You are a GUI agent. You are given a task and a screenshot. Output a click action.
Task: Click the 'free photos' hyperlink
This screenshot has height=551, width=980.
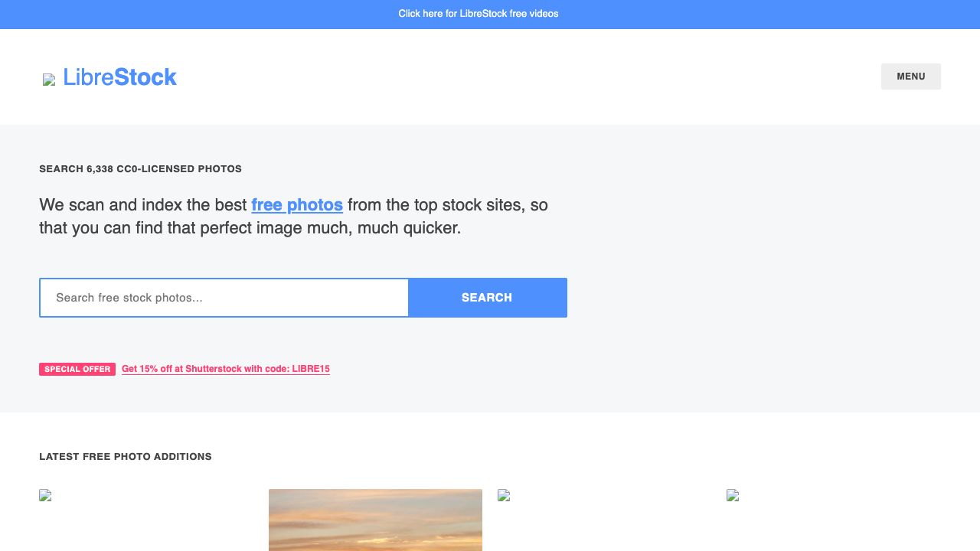[x=297, y=205]
